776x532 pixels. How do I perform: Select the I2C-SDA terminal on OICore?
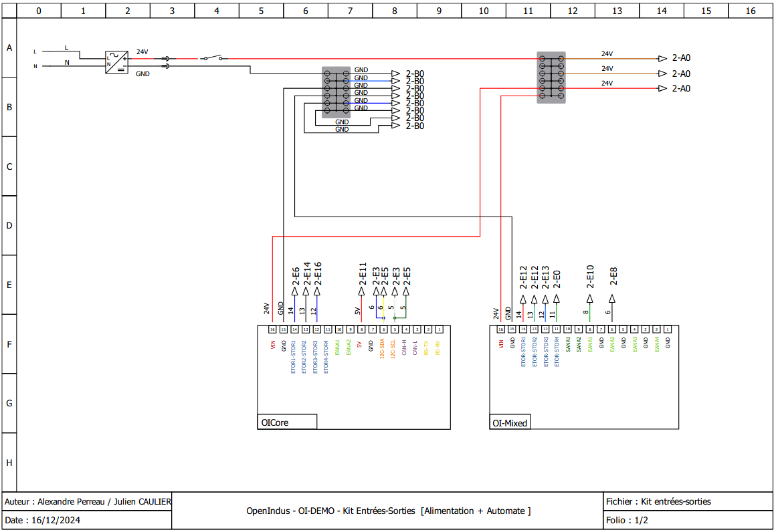382,348
